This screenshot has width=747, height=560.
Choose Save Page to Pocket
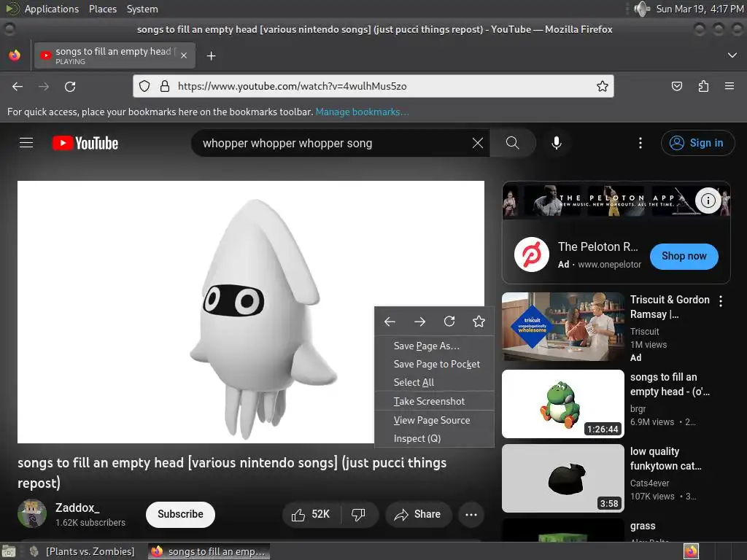pyautogui.click(x=435, y=365)
